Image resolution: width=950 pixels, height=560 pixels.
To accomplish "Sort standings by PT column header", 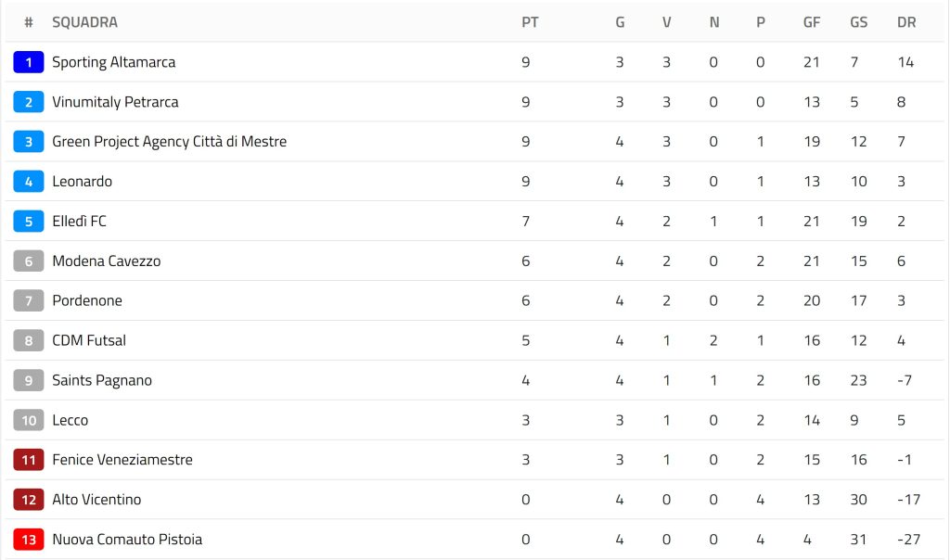I will point(530,22).
